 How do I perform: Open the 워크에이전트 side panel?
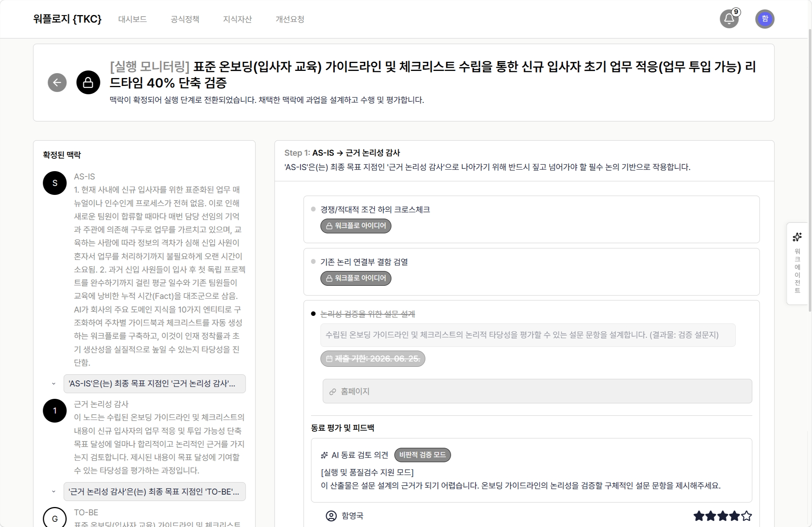[797, 263]
